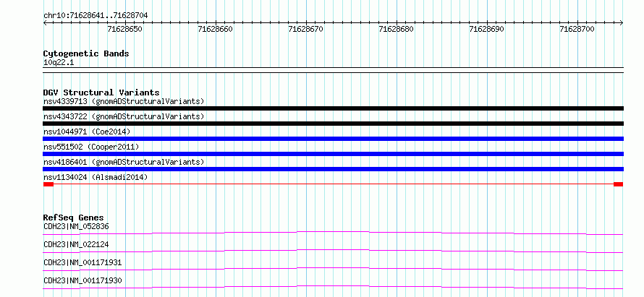Viewport: 644px width, 297px height.
Task: Click the nsv4339713 variant label
Action: [x=124, y=101]
